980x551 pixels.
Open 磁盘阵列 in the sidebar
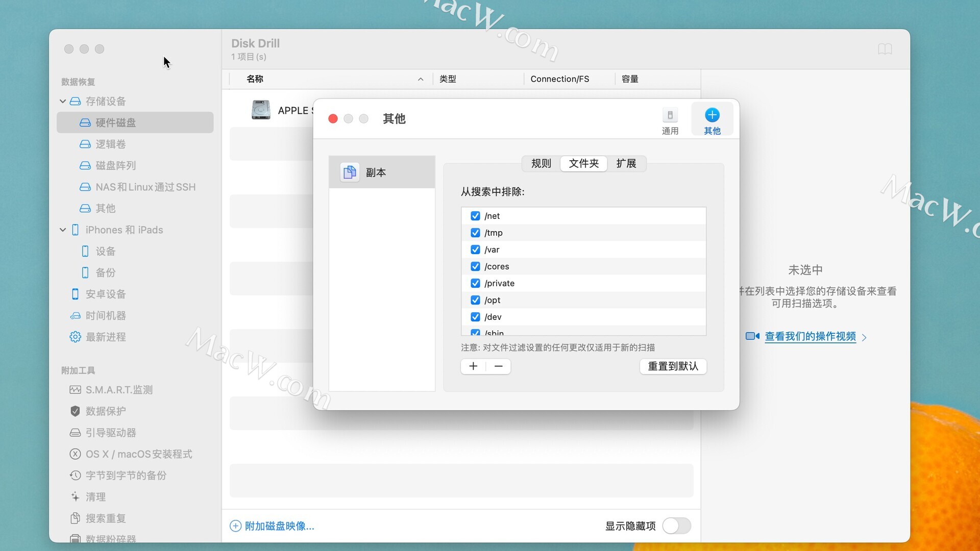pos(135,165)
